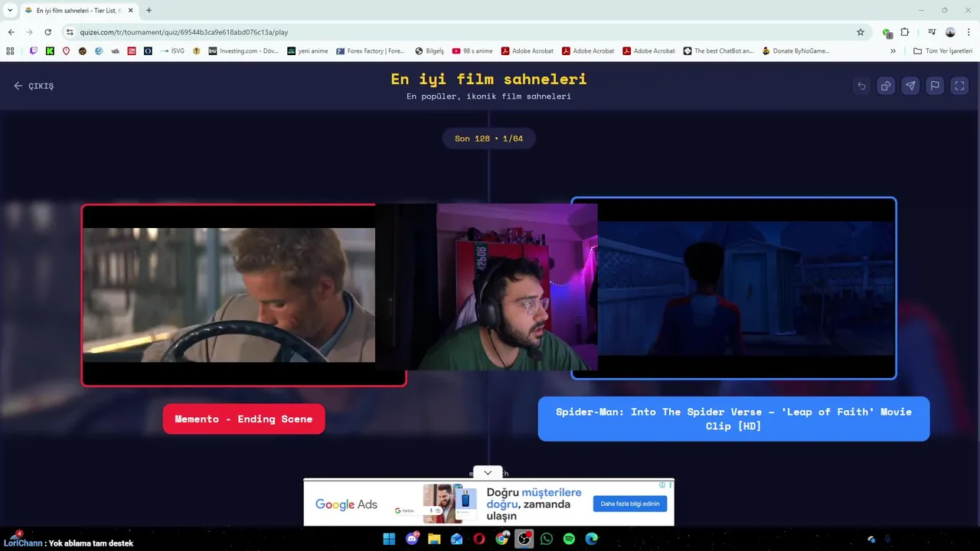Open a new browser tab

(149, 11)
